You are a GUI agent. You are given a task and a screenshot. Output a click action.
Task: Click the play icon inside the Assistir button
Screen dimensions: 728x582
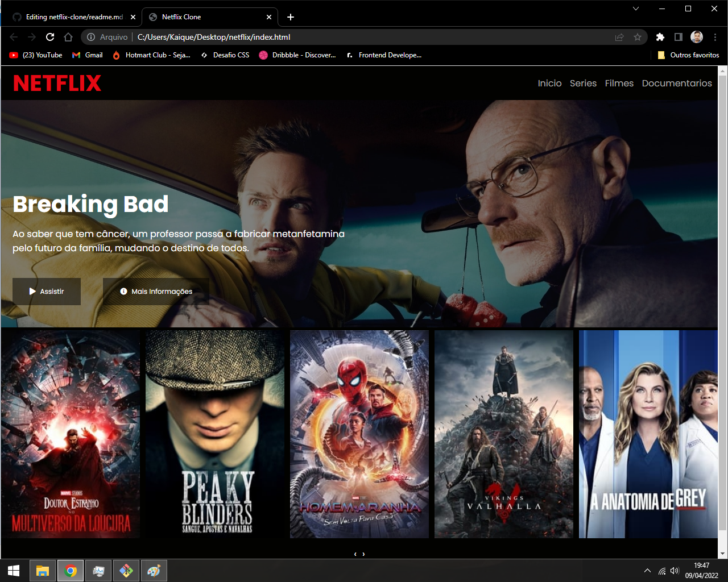click(x=33, y=291)
